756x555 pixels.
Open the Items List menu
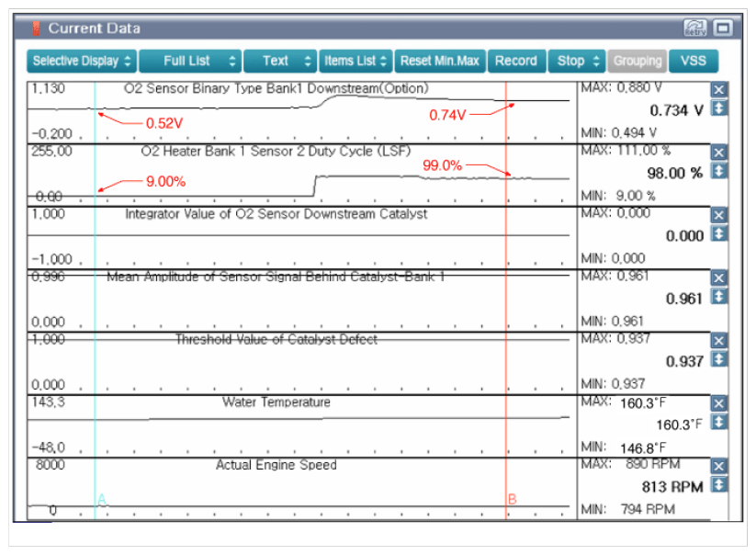tap(355, 61)
